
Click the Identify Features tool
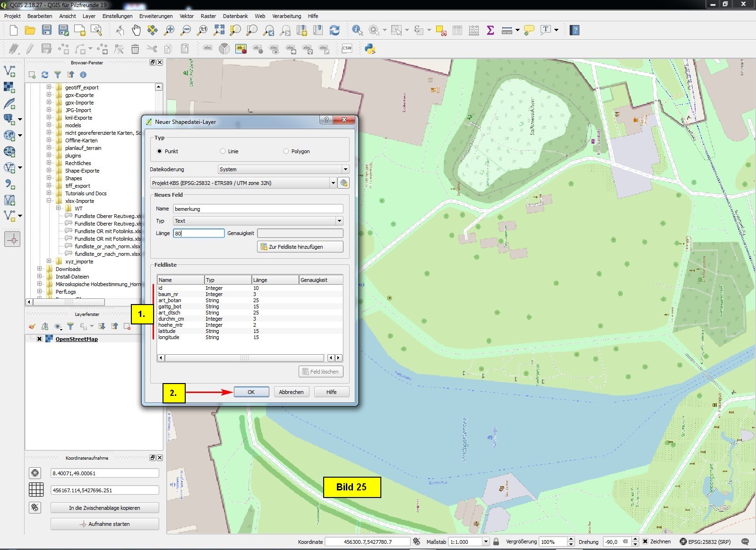click(357, 30)
